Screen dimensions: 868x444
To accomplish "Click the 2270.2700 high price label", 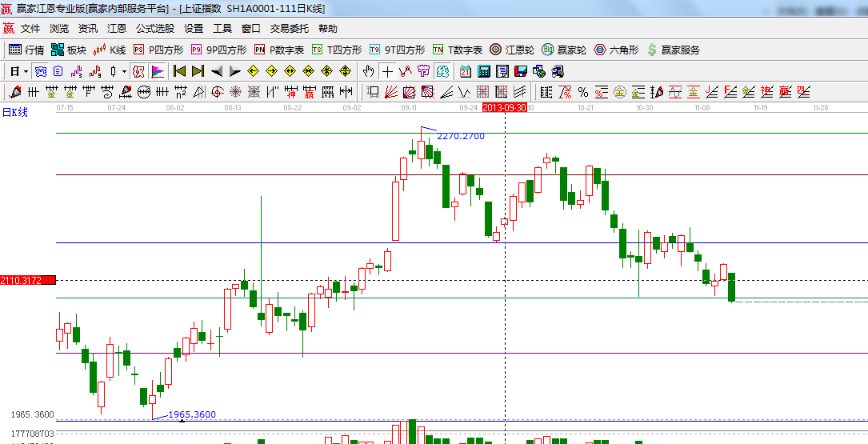I will point(460,136).
